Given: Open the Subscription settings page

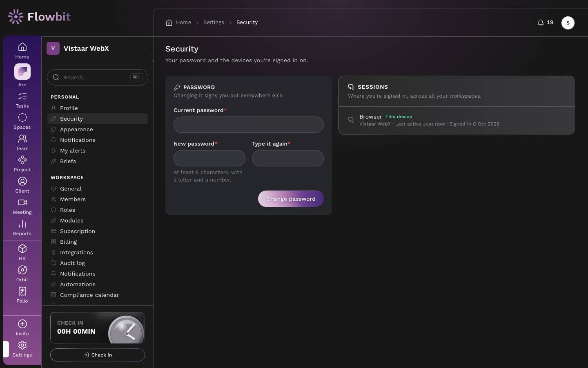Looking at the screenshot, I should pos(97,231).
